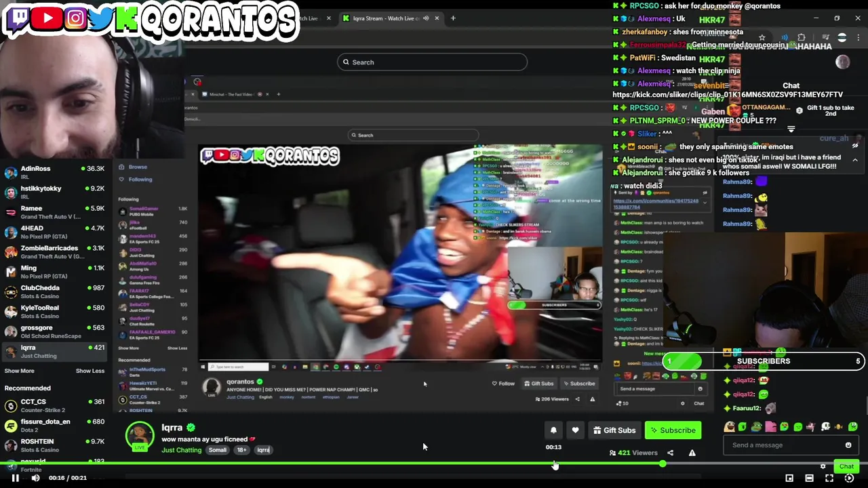The width and height of the screenshot is (868, 488).
Task: Toggle picture-in-picture mini player
Action: (x=789, y=478)
